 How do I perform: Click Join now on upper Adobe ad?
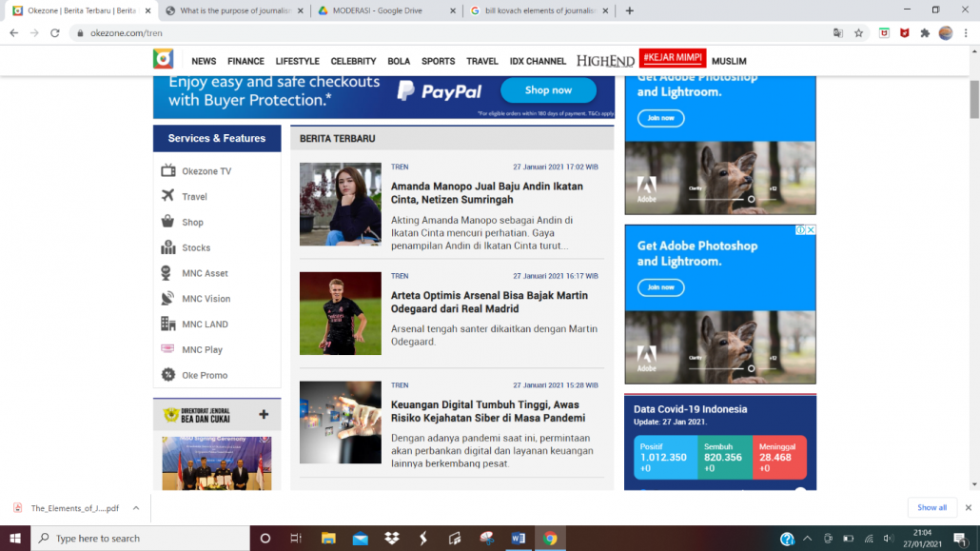(x=660, y=118)
